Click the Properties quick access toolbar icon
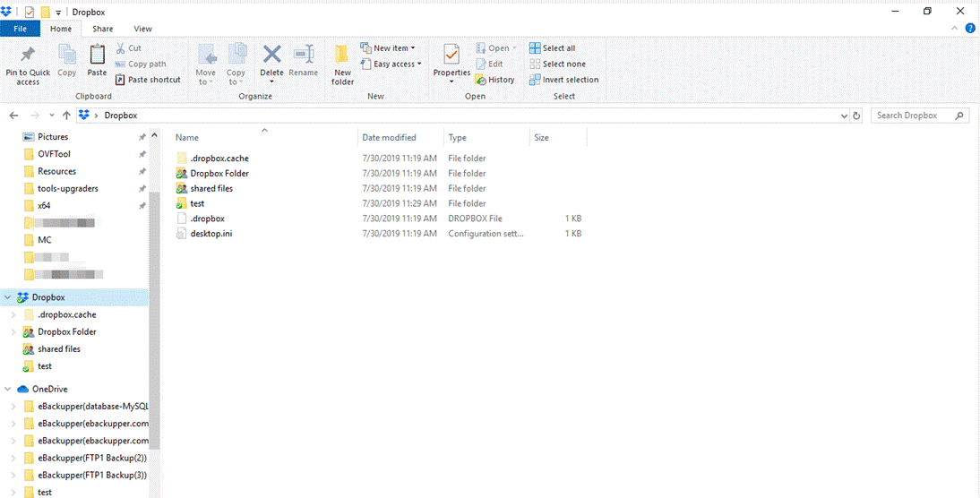This screenshot has height=498, width=980. pos(30,12)
